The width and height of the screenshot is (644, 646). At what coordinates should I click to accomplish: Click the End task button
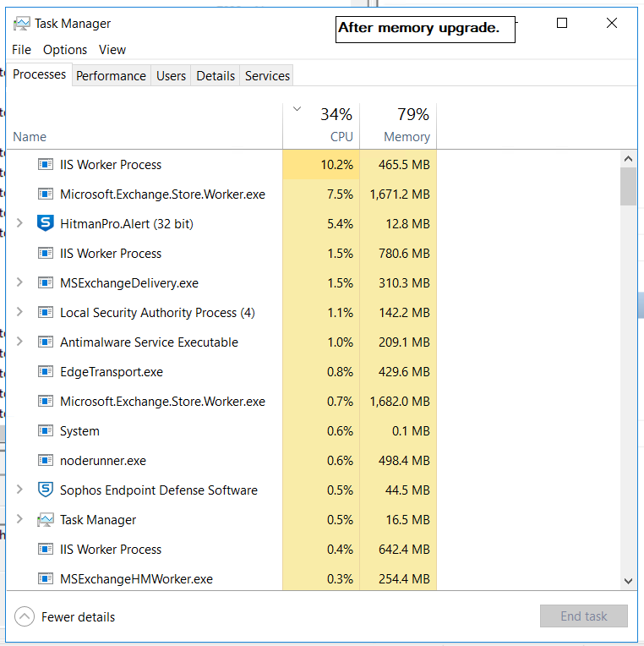tap(584, 616)
